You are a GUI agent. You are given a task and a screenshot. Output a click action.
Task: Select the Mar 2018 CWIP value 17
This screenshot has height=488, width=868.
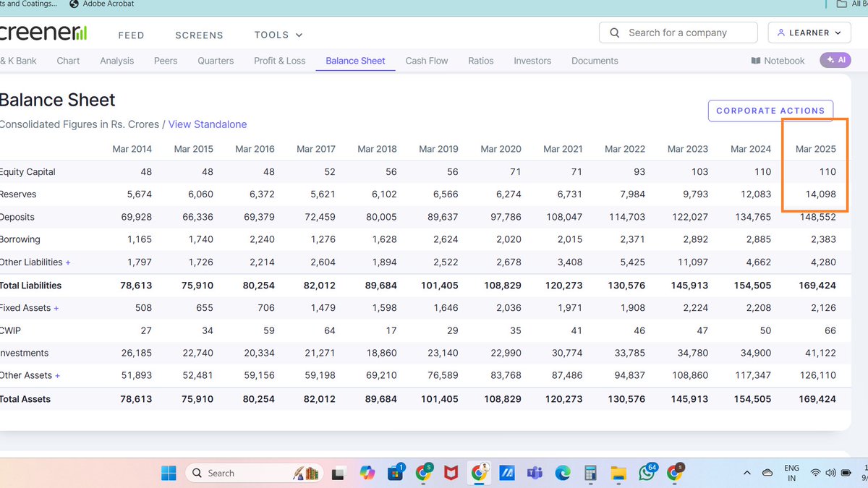point(391,330)
